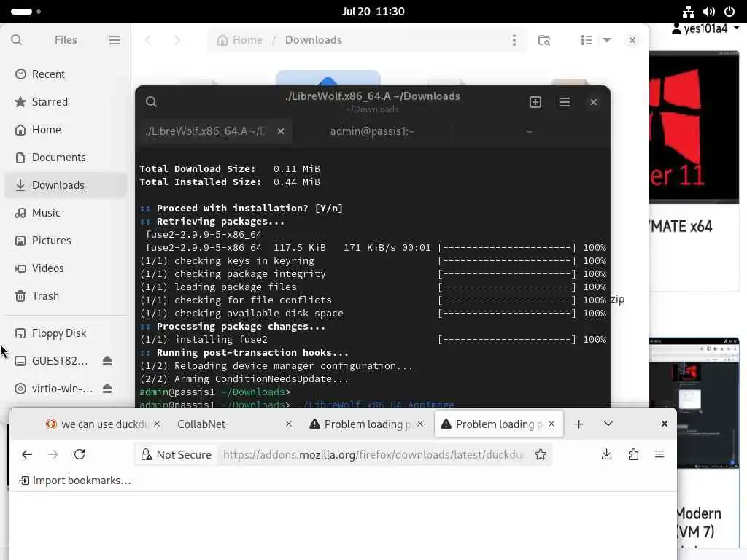
Task: Switch to the admin@passis1:~ terminal tab
Action: pyautogui.click(x=372, y=131)
